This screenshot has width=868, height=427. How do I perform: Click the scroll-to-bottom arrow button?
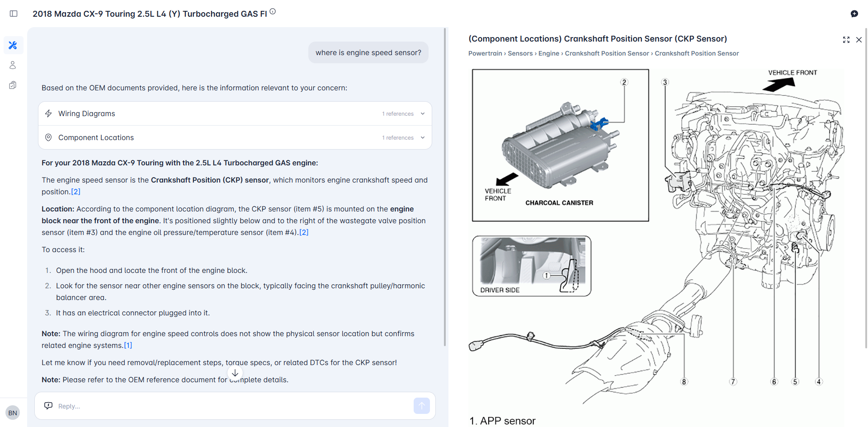pos(235,373)
